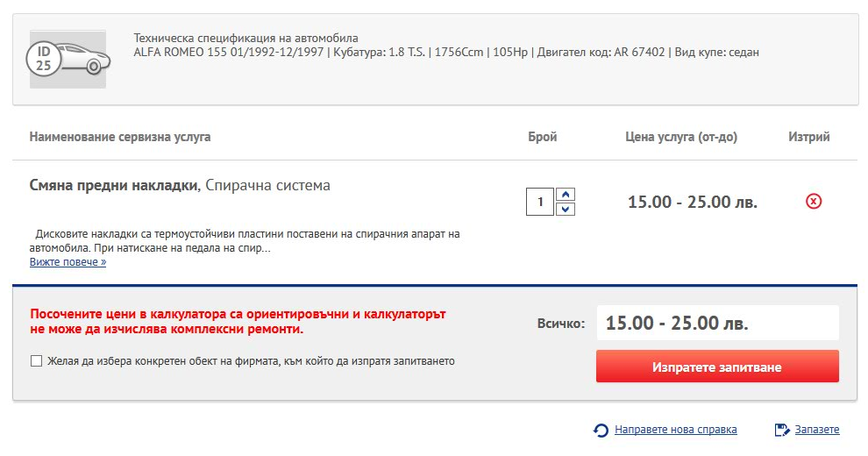Click the save disk icon
Screen dimensions: 868x456
click(782, 430)
